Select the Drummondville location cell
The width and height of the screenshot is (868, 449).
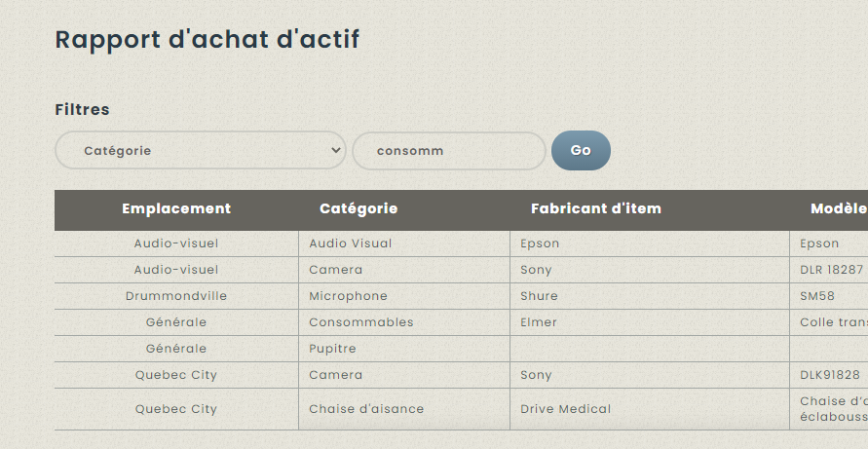(x=176, y=296)
